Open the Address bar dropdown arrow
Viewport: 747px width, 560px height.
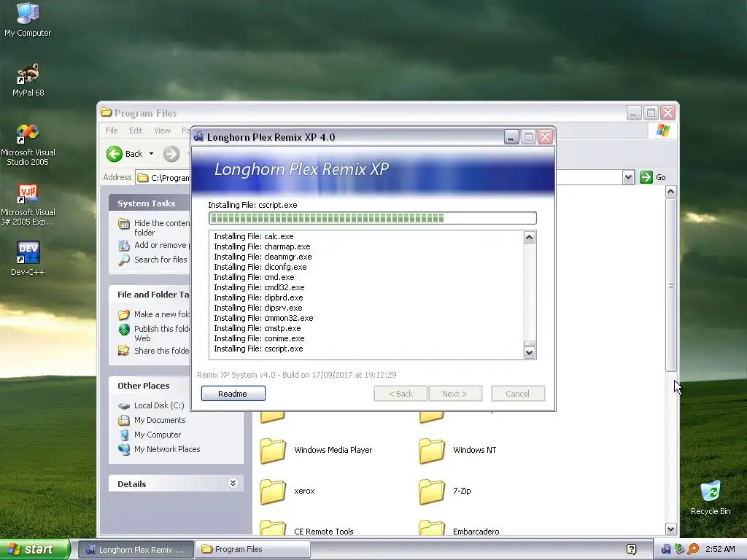pos(628,177)
